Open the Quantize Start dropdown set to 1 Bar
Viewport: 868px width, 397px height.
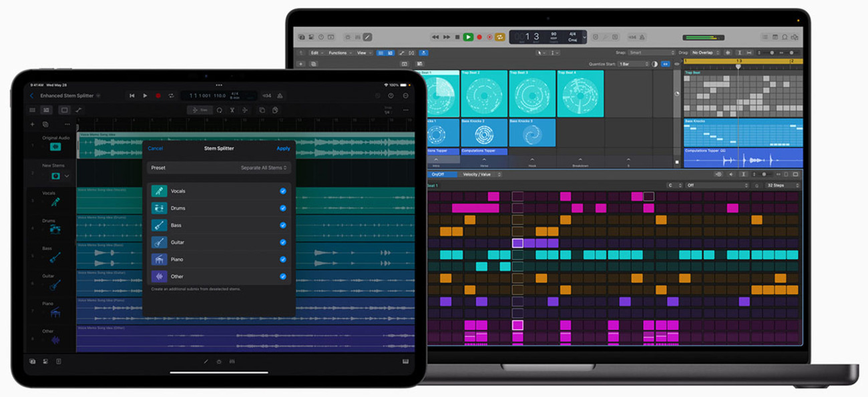click(632, 64)
